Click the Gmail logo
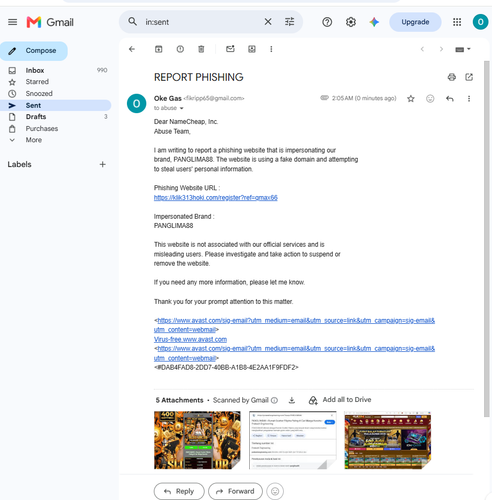This screenshot has width=492, height=500. tap(50, 22)
